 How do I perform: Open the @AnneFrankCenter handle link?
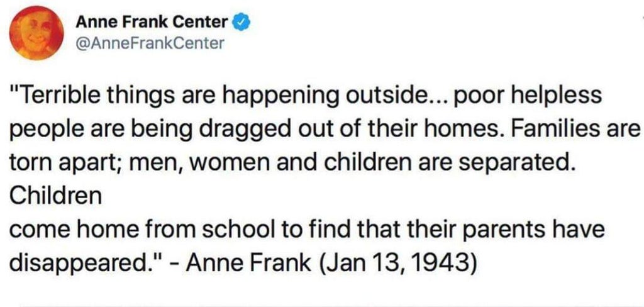[x=150, y=43]
